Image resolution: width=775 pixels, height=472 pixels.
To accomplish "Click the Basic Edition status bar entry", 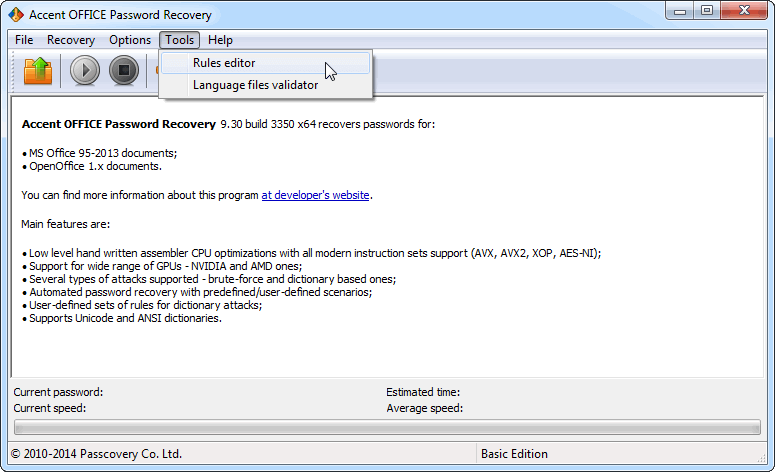I will tap(514, 454).
